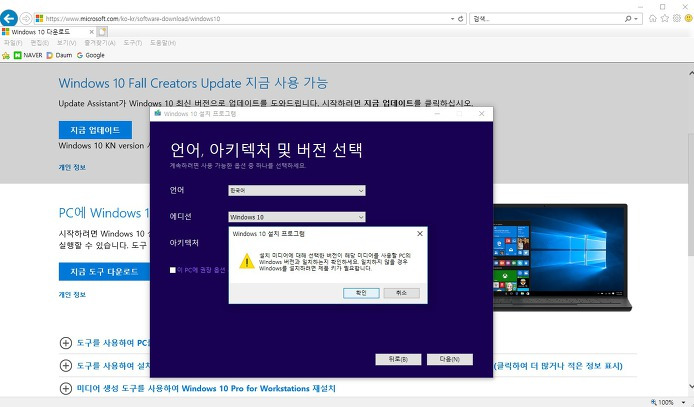
Task: Click the blue 지금 업데이트 button
Action: pos(95,130)
